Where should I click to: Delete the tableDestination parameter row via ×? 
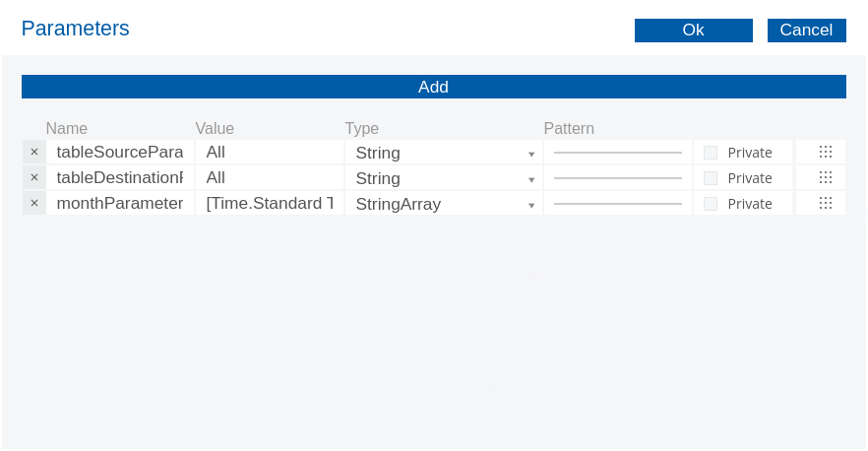click(34, 178)
